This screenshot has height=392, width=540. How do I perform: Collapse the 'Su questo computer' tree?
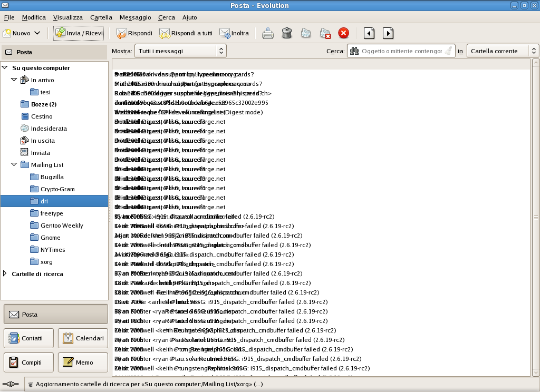[5, 68]
